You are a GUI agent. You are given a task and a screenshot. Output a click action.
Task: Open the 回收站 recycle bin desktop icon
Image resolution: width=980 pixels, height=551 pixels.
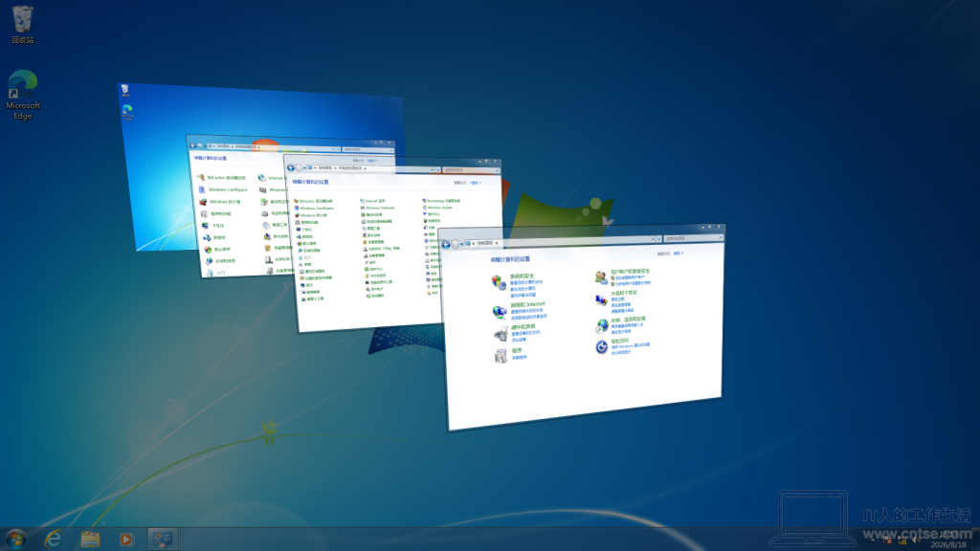(23, 24)
